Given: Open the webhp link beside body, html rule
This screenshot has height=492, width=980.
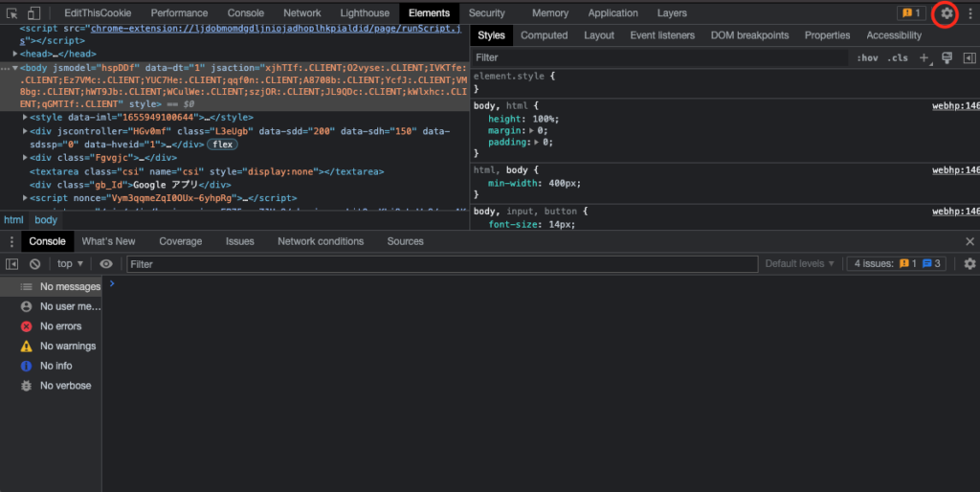Looking at the screenshot, I should pos(955,106).
